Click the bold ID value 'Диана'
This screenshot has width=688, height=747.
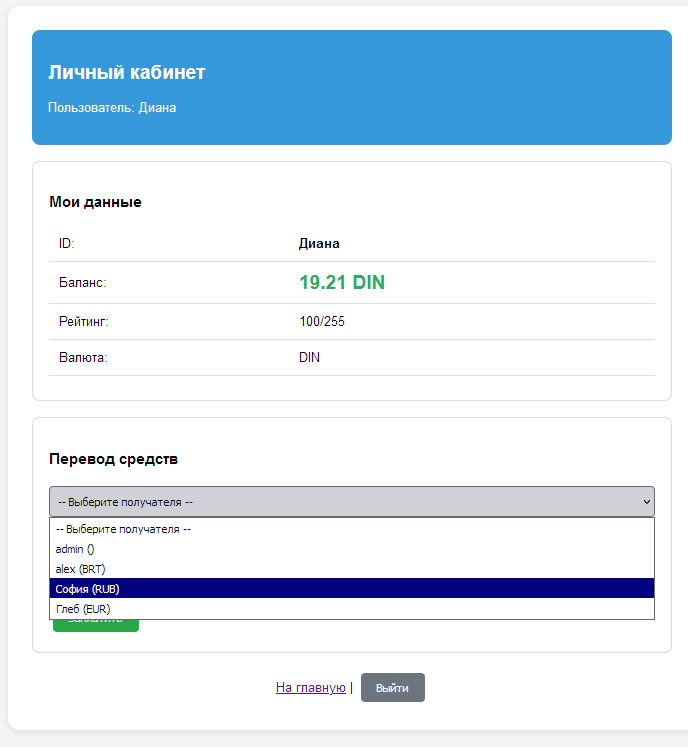pyautogui.click(x=319, y=243)
